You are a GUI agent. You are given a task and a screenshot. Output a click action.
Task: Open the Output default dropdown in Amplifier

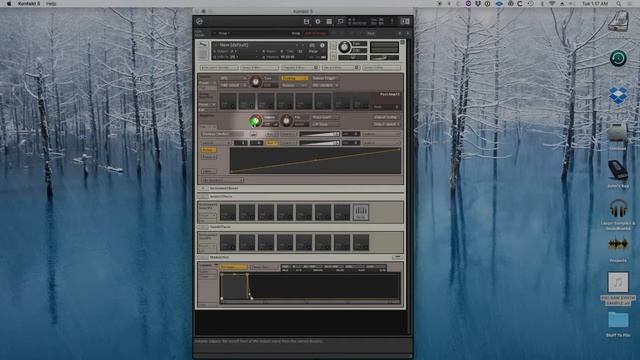tap(386, 124)
